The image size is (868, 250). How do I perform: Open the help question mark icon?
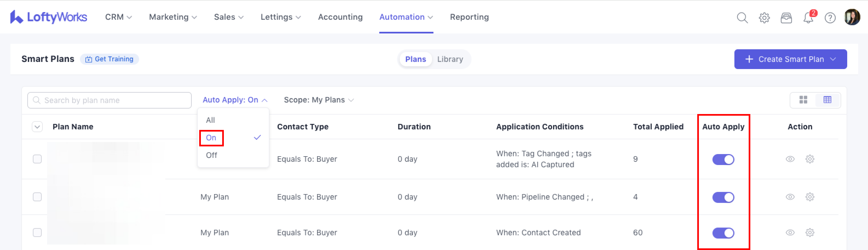click(x=830, y=18)
